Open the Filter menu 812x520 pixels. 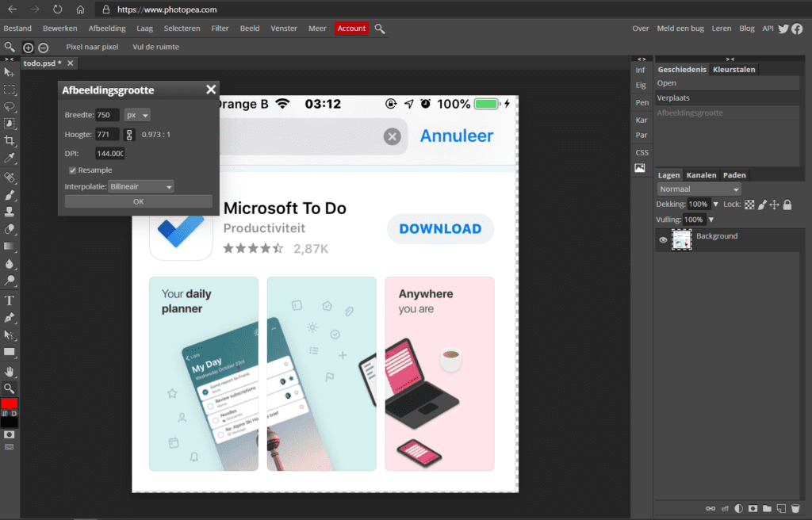tap(220, 29)
